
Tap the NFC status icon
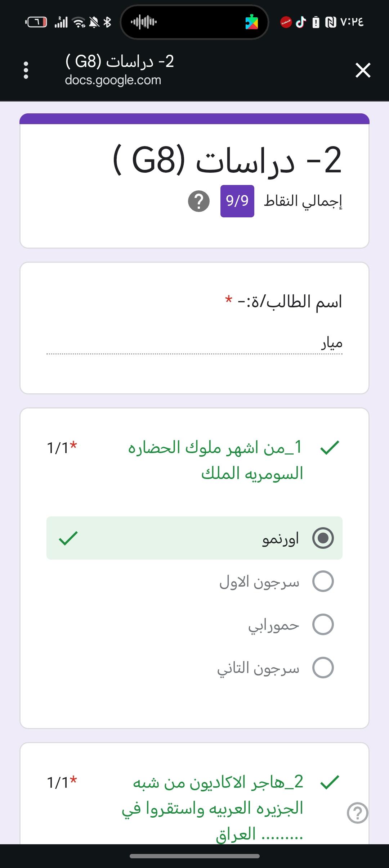(330, 22)
